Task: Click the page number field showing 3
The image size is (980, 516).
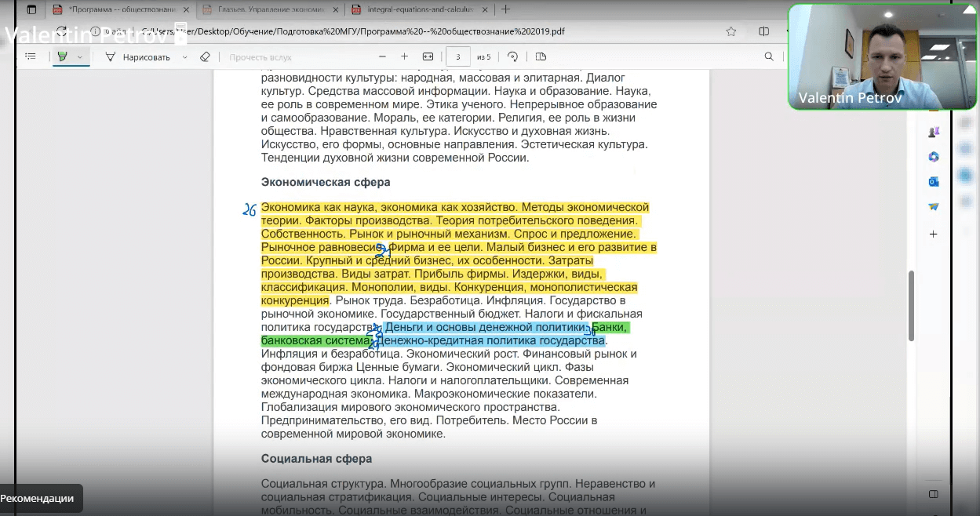Action: pos(458,56)
